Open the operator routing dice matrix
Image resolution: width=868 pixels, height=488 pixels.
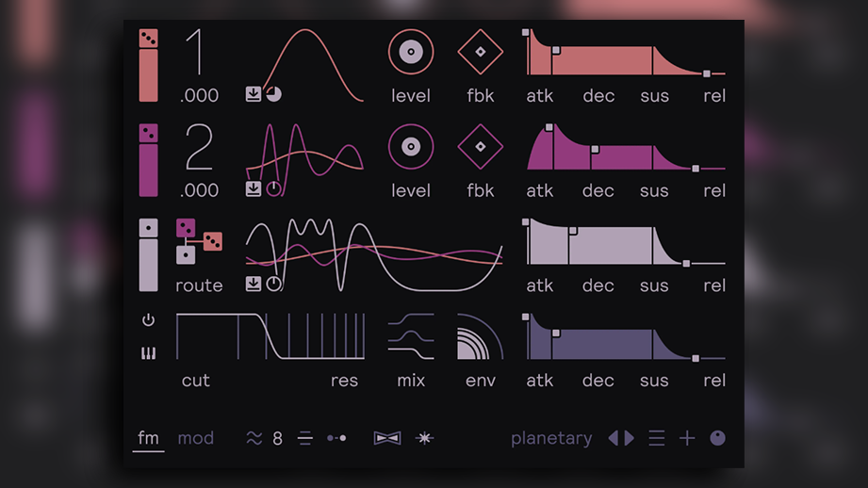(x=199, y=242)
